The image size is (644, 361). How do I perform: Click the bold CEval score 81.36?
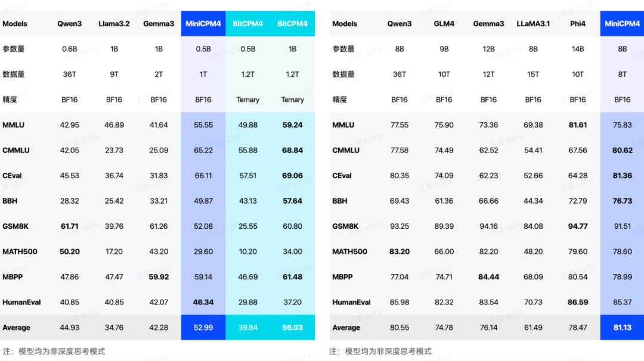click(622, 176)
